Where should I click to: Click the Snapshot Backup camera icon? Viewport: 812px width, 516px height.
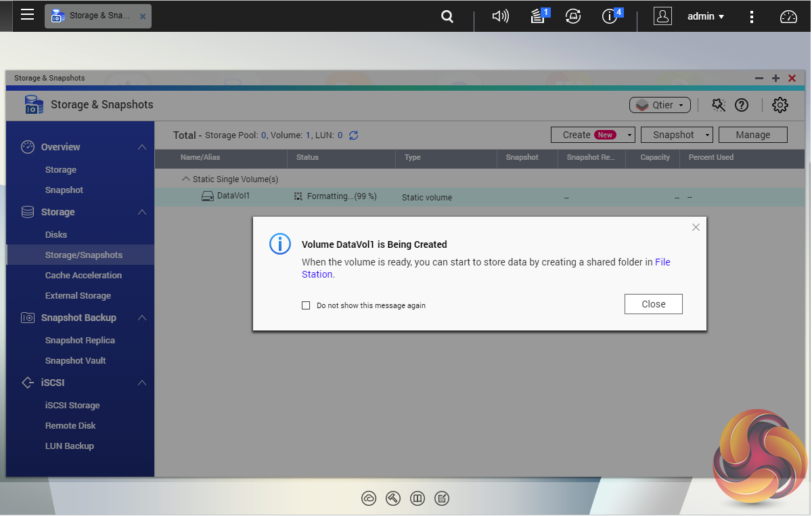pos(28,318)
